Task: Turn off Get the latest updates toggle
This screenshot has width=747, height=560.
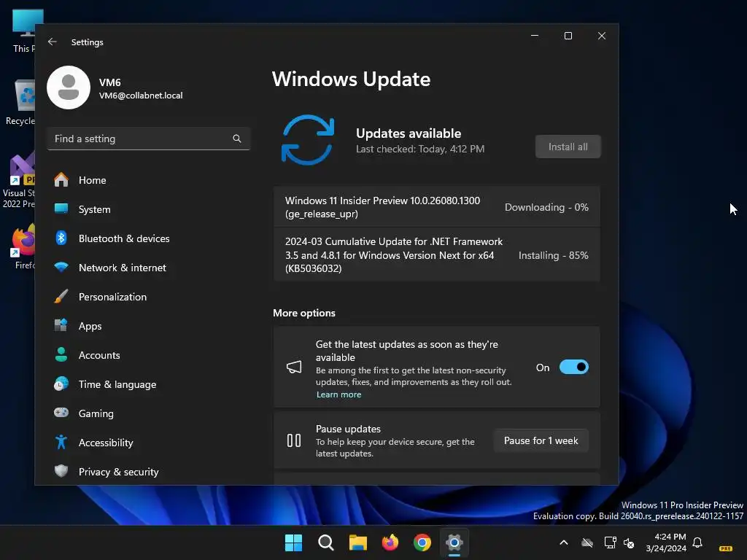Action: tap(573, 367)
